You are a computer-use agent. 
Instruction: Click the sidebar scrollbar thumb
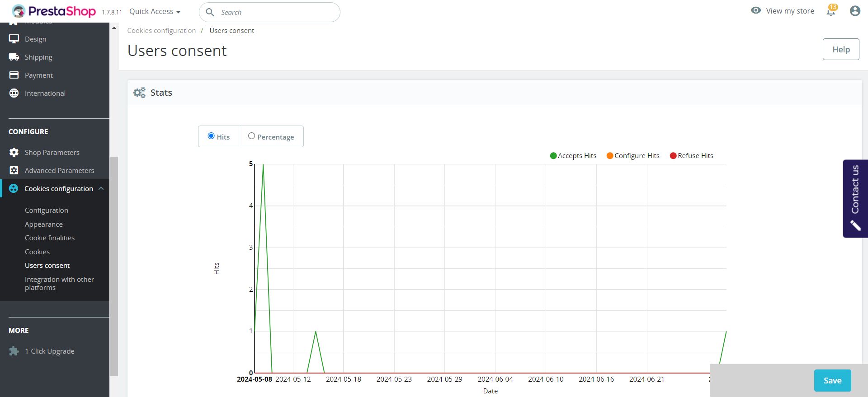(x=114, y=266)
